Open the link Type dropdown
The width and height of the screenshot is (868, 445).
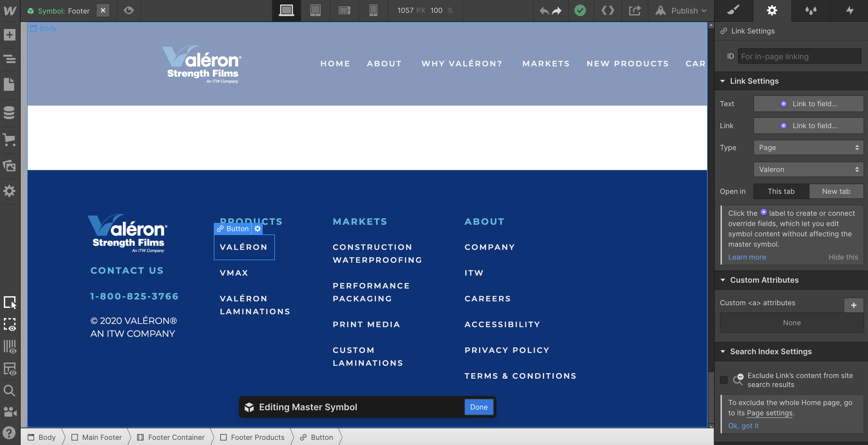point(808,148)
